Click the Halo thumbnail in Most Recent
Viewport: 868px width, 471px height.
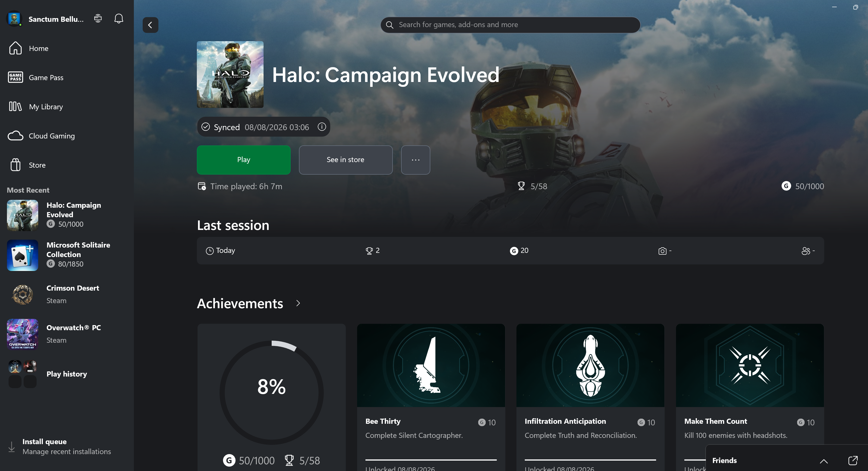[x=22, y=215]
